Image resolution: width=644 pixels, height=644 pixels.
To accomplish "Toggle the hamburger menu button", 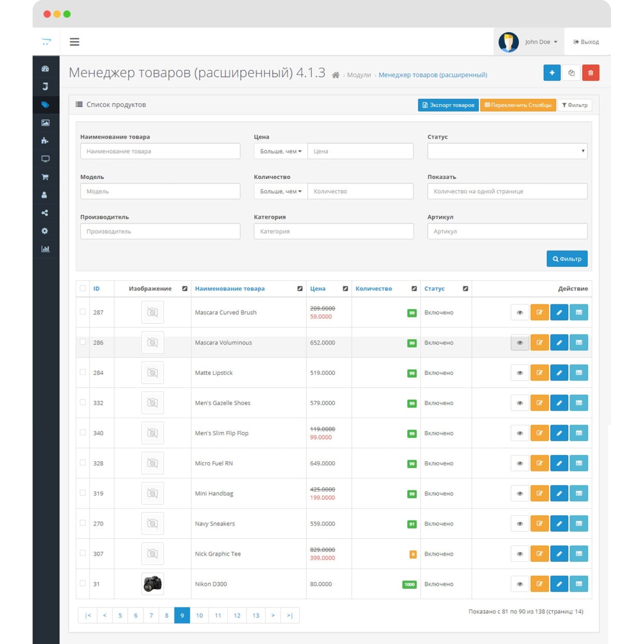I will (74, 41).
